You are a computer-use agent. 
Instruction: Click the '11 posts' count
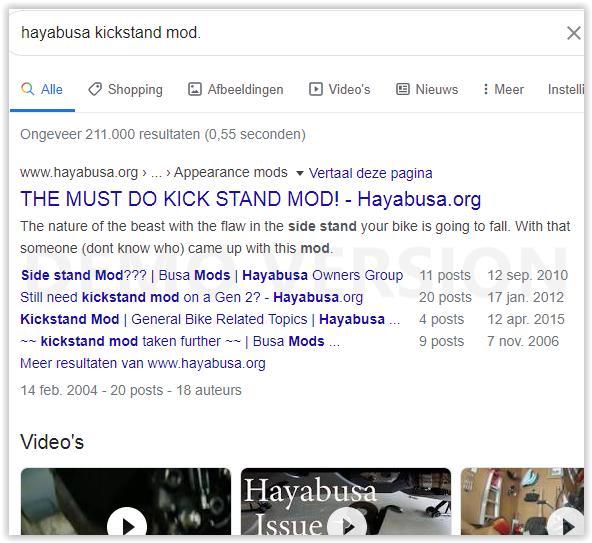pyautogui.click(x=445, y=275)
